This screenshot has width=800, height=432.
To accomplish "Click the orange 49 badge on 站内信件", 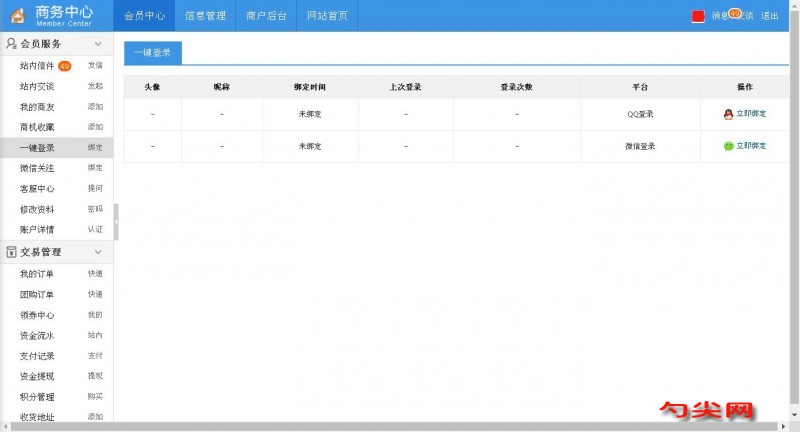I will 64,66.
